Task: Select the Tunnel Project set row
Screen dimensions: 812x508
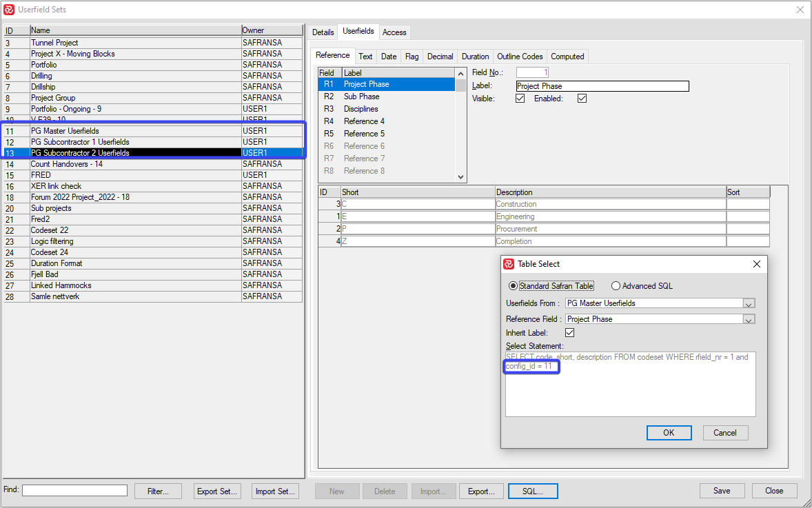Action: tap(153, 43)
